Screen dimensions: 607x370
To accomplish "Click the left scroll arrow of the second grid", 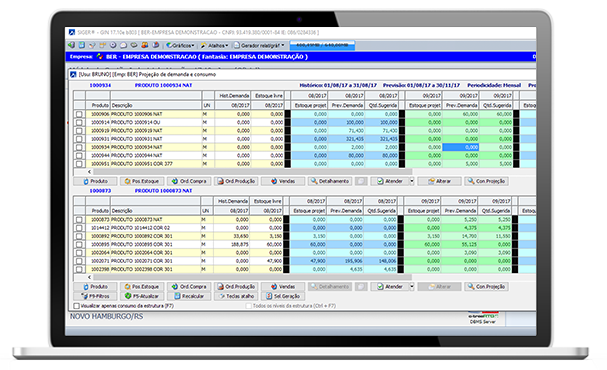I will click(89, 277).
